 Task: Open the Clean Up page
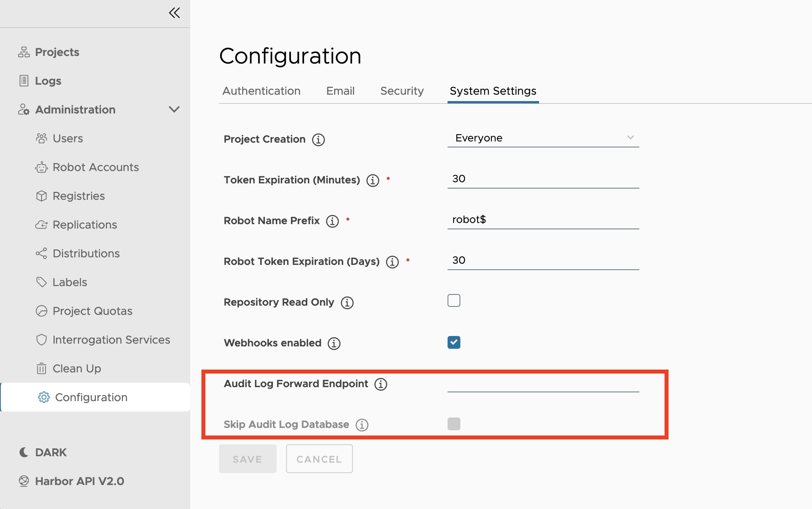[77, 368]
